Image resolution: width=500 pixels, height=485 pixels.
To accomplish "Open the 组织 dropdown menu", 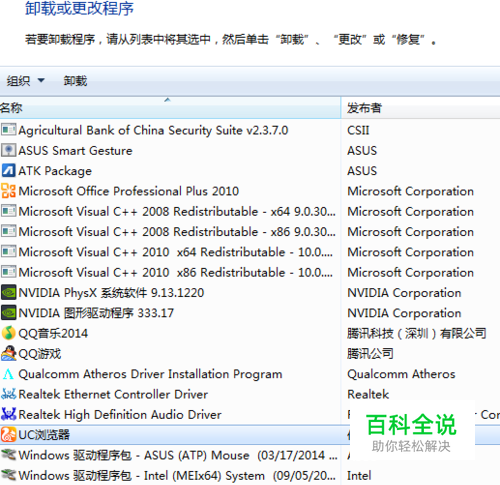I will (x=25, y=81).
